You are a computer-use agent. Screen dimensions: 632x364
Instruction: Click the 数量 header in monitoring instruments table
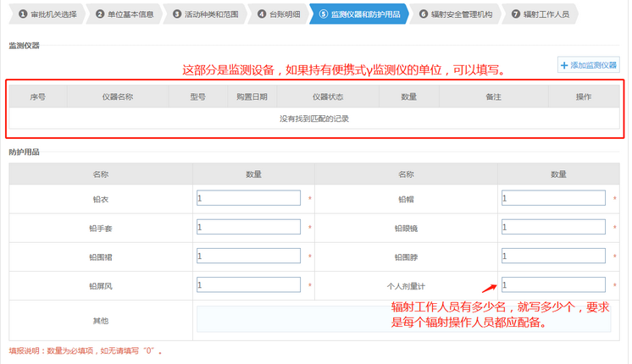pos(408,97)
